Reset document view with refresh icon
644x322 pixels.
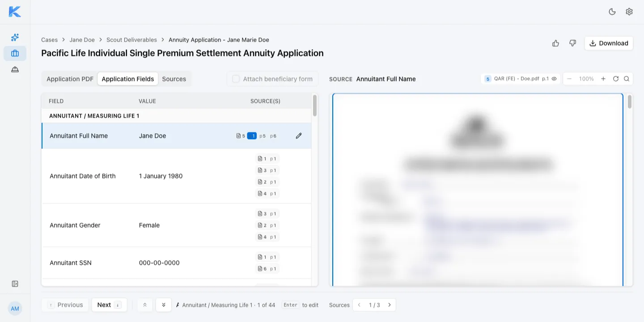(616, 79)
